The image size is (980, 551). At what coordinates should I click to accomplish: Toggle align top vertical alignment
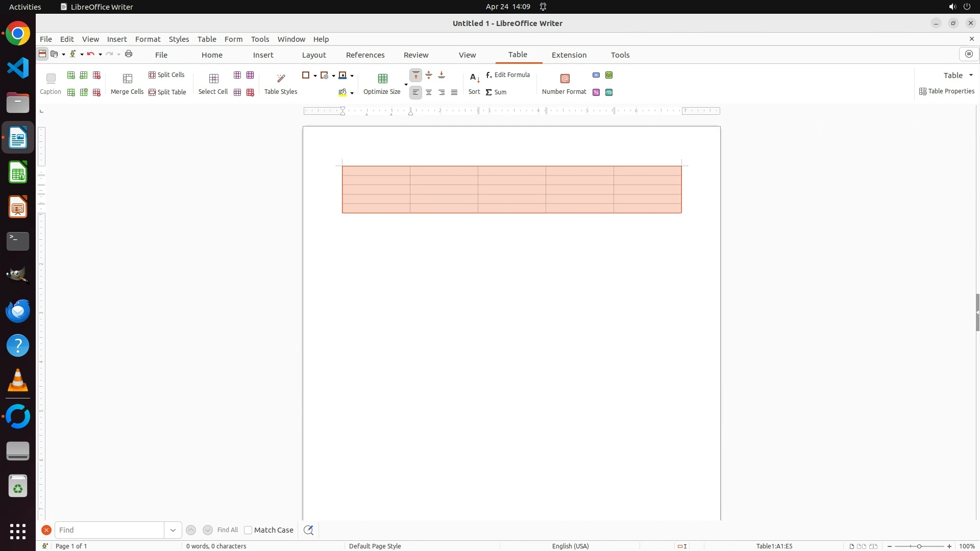[416, 76]
